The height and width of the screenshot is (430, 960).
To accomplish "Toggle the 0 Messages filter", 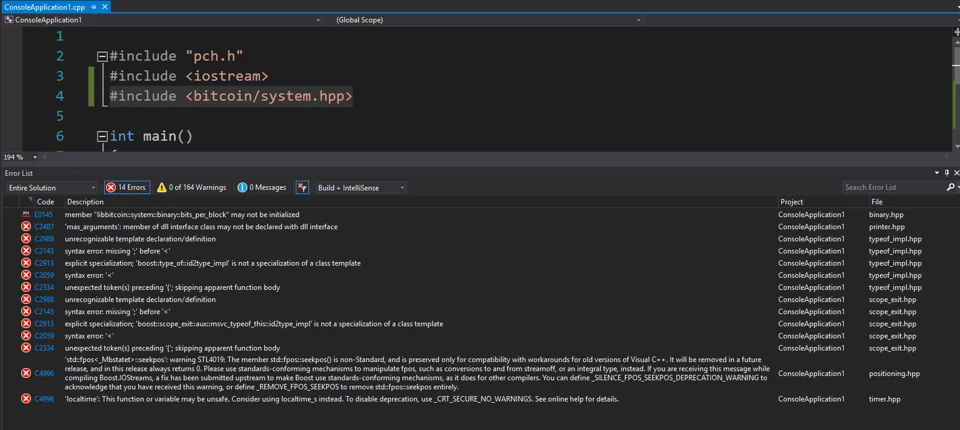I will [261, 187].
